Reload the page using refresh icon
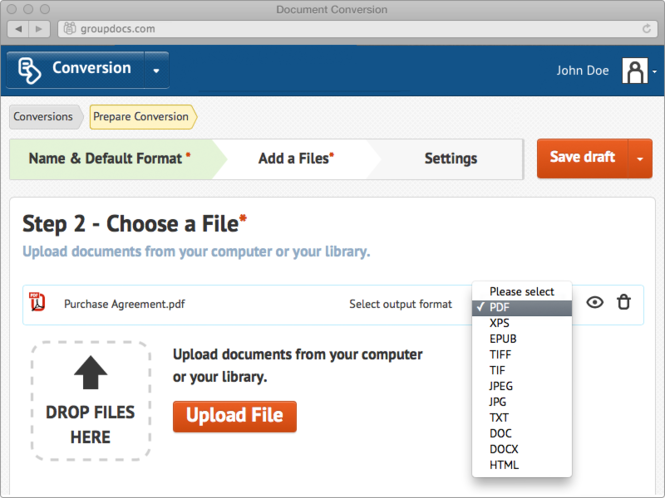 click(x=647, y=28)
